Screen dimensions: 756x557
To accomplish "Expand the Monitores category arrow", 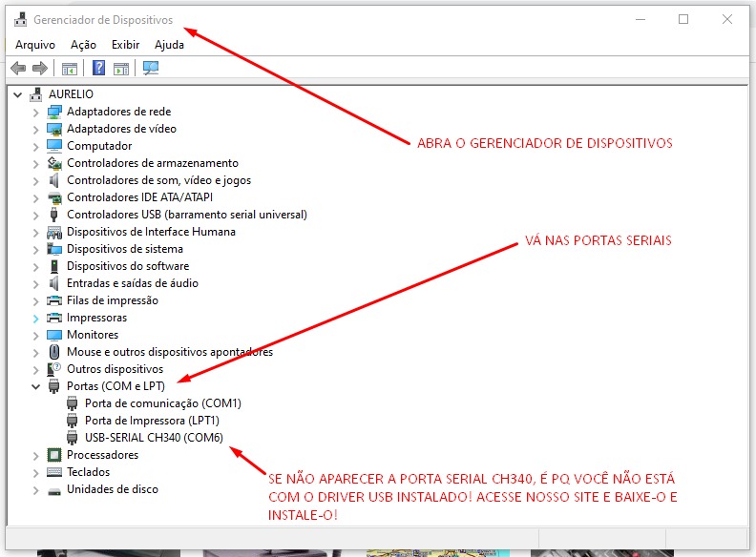I will point(35,336).
